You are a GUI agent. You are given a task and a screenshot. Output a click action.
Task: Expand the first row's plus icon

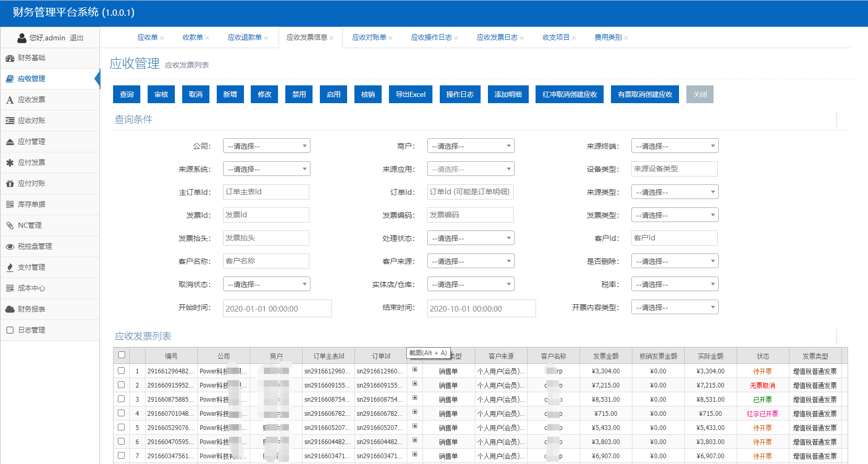(415, 370)
